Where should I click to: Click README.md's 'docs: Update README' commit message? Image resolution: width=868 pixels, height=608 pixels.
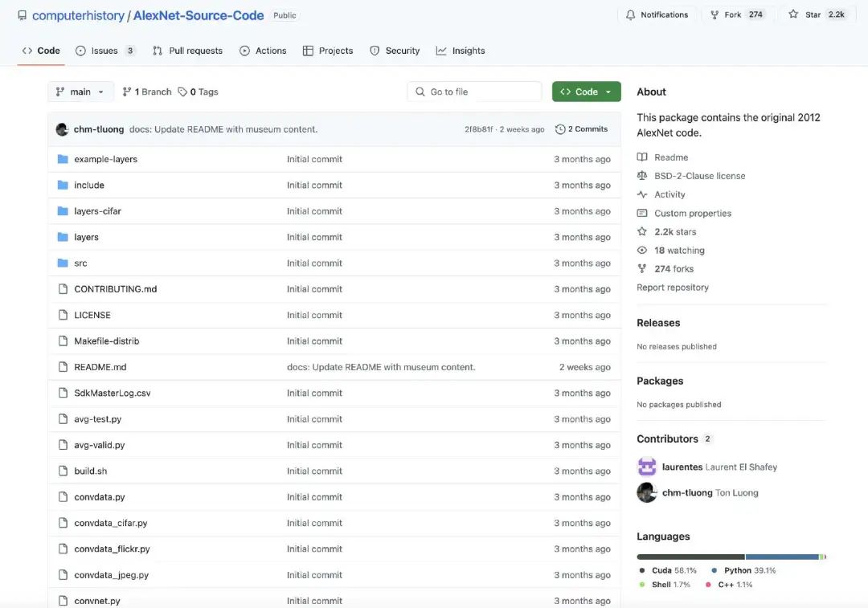coord(381,367)
